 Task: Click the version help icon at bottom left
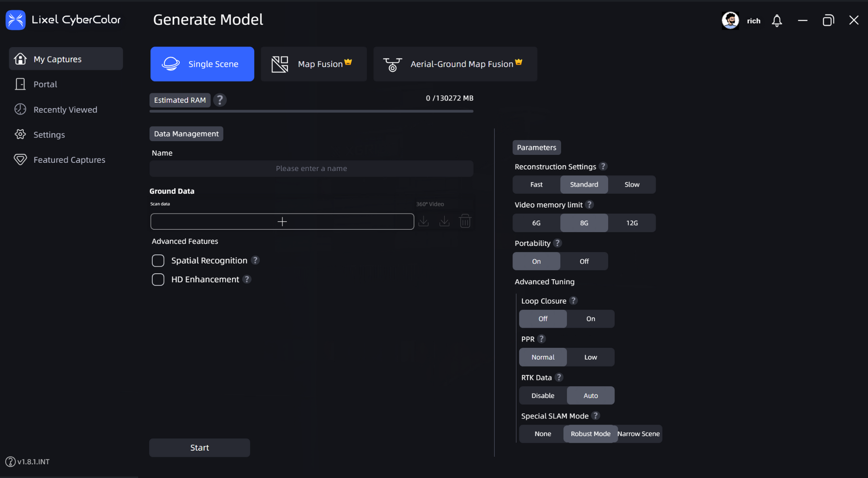click(x=10, y=462)
